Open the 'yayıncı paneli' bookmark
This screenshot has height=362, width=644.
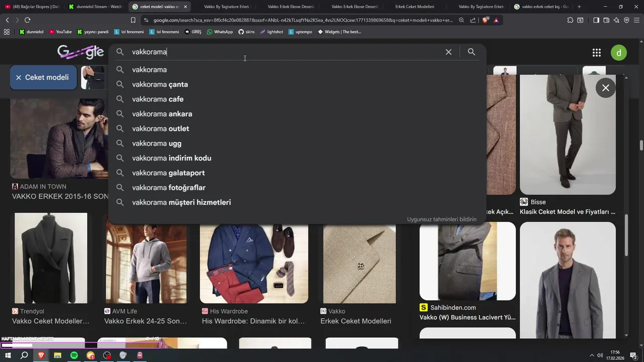coord(93,32)
